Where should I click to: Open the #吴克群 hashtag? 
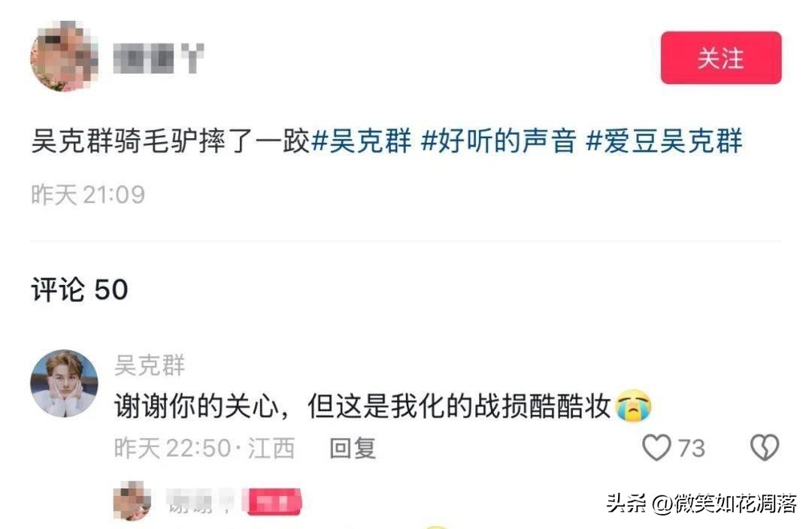point(362,141)
